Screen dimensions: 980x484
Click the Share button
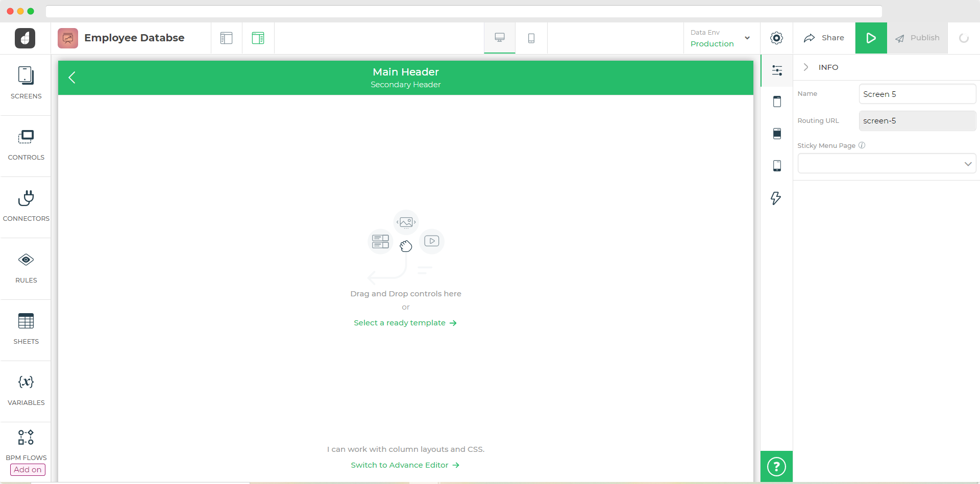[x=824, y=38]
